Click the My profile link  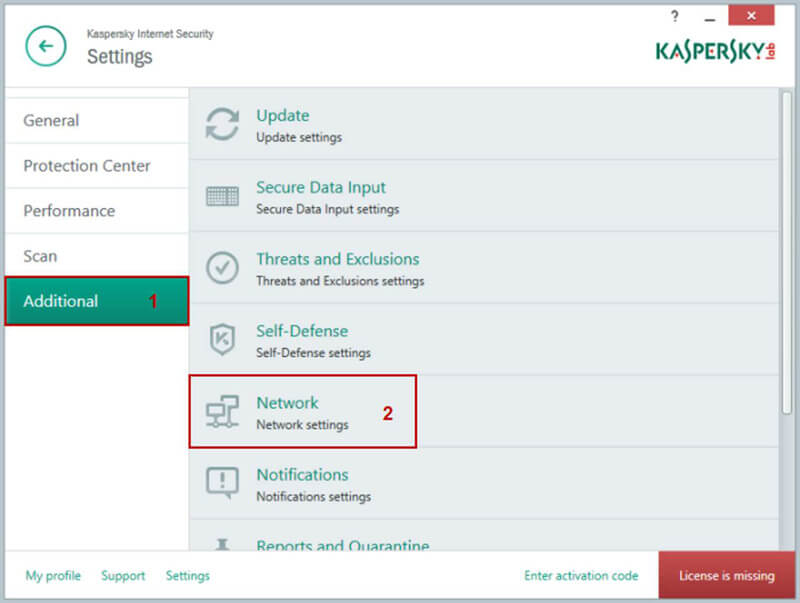click(x=53, y=576)
